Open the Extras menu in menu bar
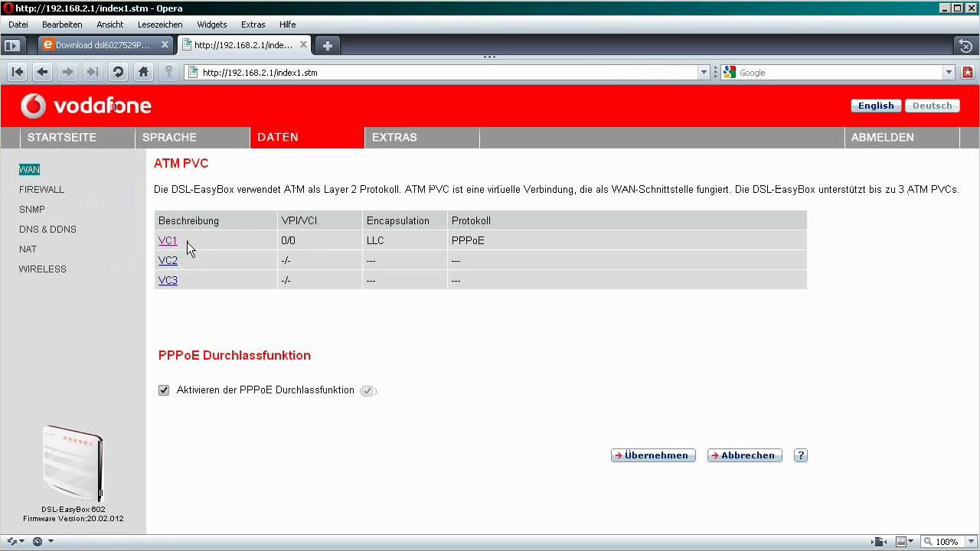This screenshot has height=551, width=980. (x=253, y=24)
